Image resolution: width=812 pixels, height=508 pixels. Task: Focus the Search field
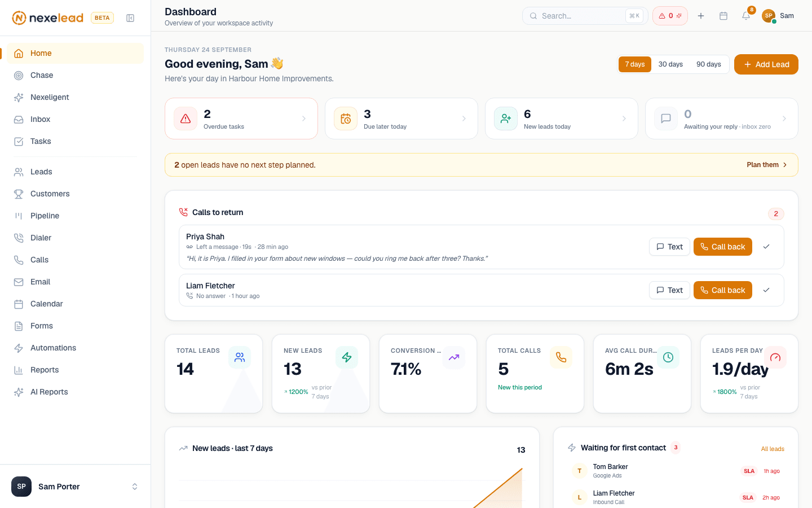585,16
